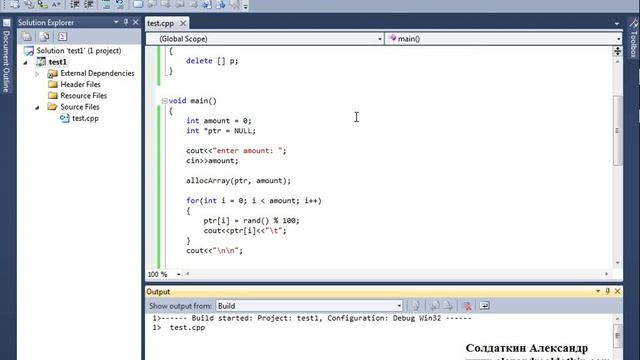Open Properties in Solution Explorer toolbar

tap(27, 37)
